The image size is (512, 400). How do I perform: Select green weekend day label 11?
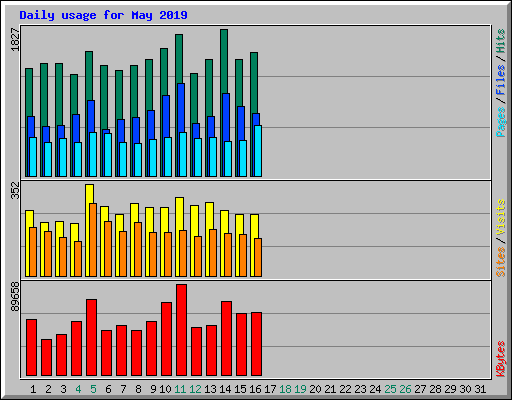[180, 389]
